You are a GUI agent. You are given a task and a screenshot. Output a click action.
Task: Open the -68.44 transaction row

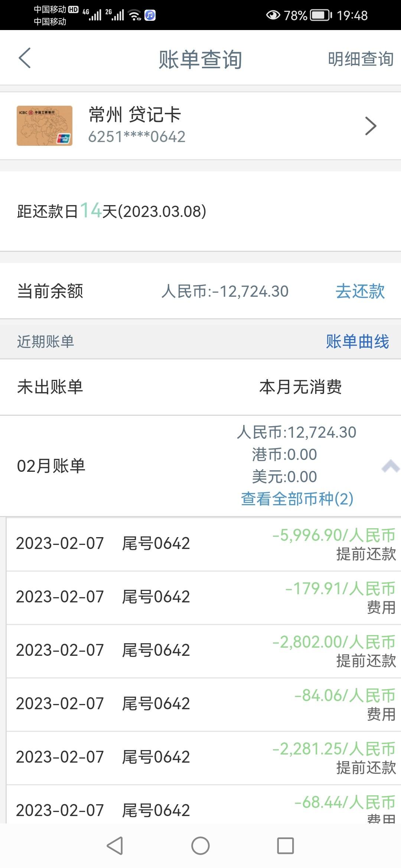[x=203, y=804]
